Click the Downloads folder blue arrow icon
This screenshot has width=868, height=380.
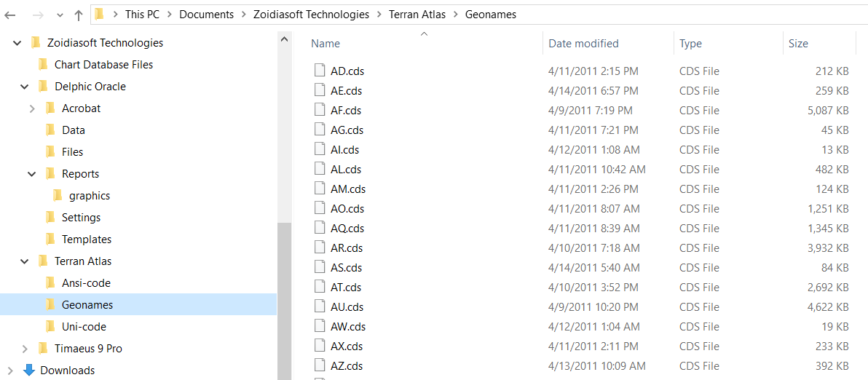(29, 370)
